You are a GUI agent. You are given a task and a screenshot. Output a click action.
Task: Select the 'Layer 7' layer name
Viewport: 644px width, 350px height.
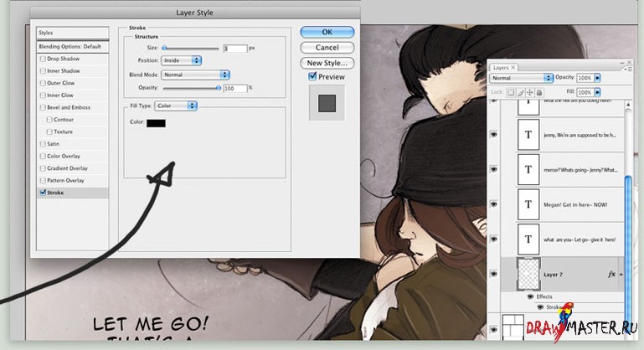click(554, 275)
